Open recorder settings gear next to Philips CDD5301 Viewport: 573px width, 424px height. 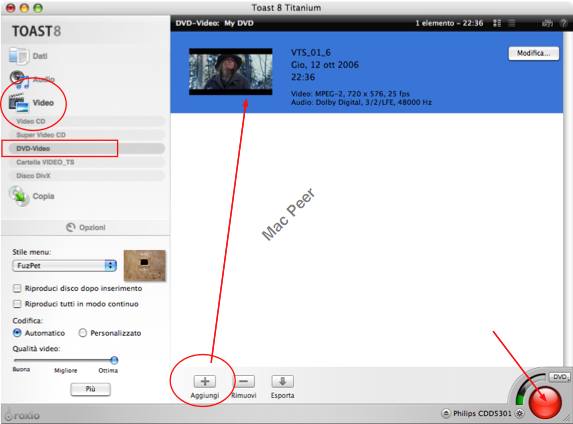pyautogui.click(x=519, y=413)
